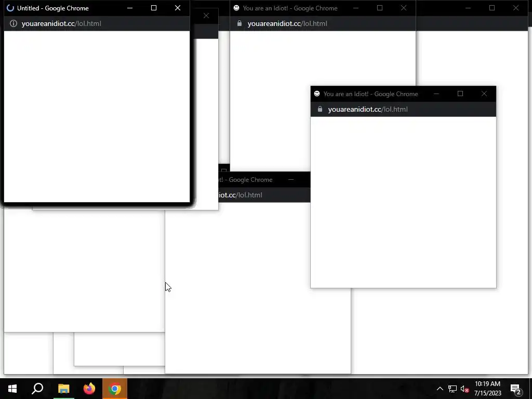The image size is (532, 399).
Task: Close the top-center You are an Idiot window
Action: point(404,8)
